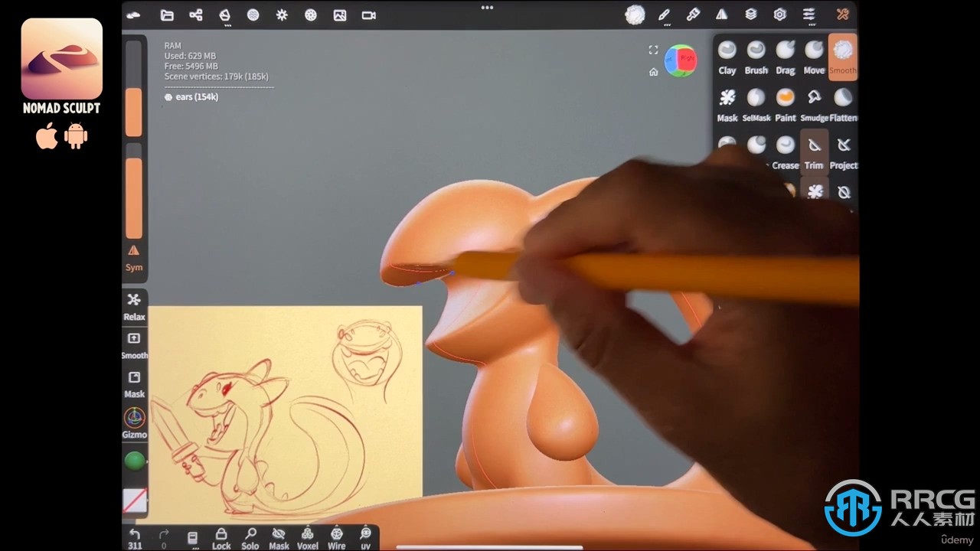Open the green material color sphere

[x=134, y=461]
